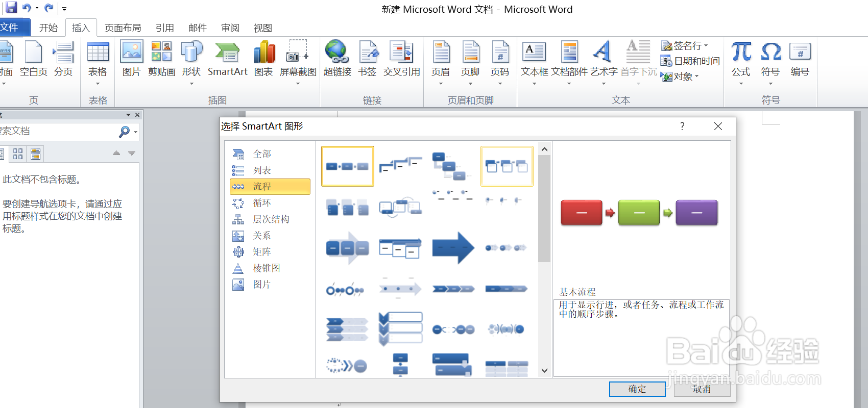Select the Hierarchy (层次结构) category

270,219
